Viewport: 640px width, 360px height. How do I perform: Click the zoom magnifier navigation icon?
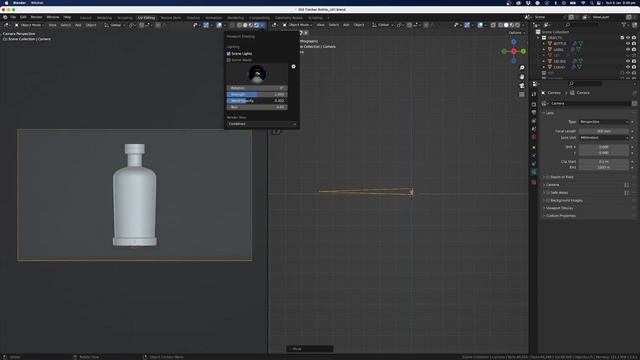(x=522, y=68)
